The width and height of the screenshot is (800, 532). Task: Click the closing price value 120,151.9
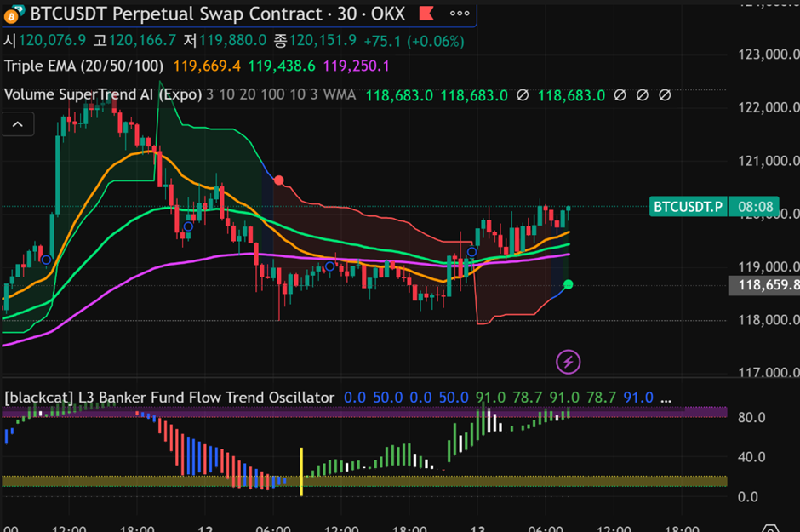323,41
